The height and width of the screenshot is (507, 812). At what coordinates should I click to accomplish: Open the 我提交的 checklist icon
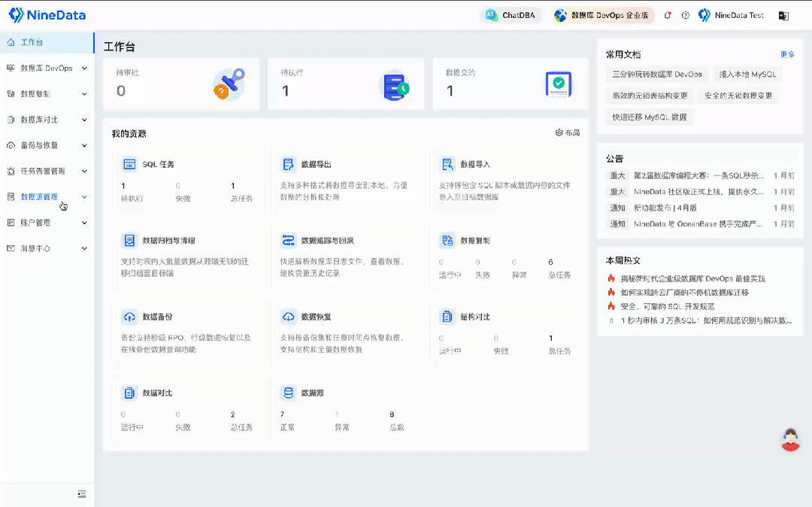click(x=558, y=84)
